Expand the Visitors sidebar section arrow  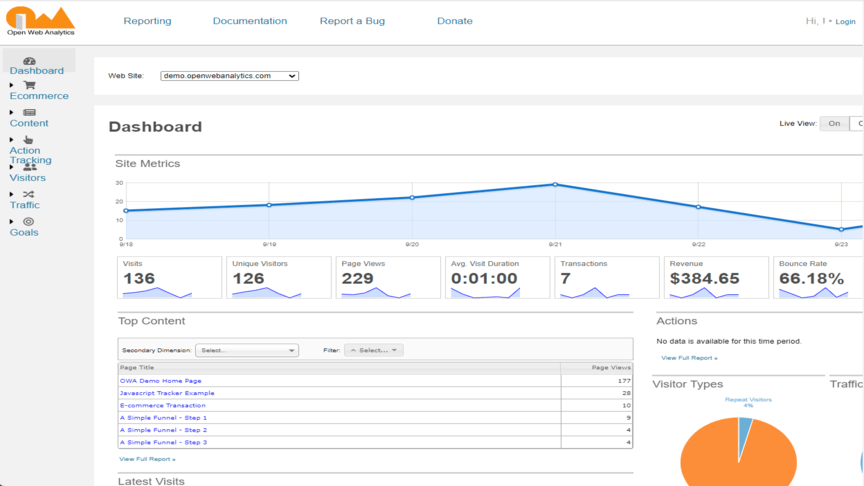[12, 167]
